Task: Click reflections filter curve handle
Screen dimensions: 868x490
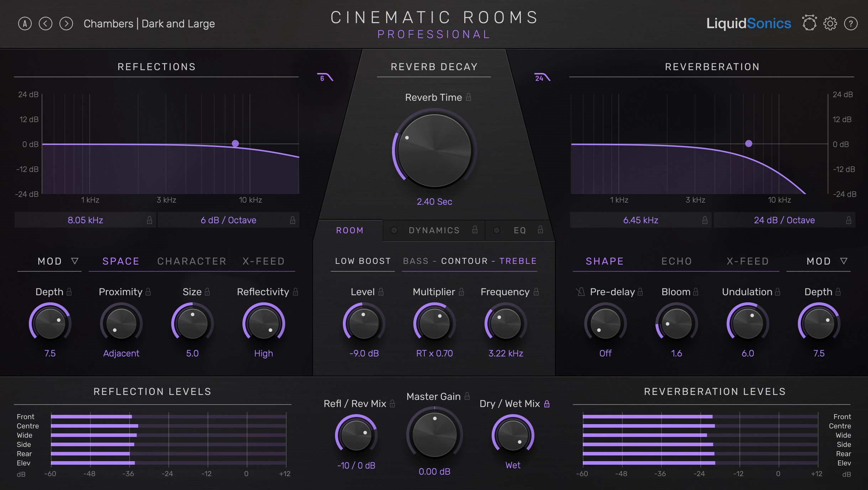Action: coord(235,144)
